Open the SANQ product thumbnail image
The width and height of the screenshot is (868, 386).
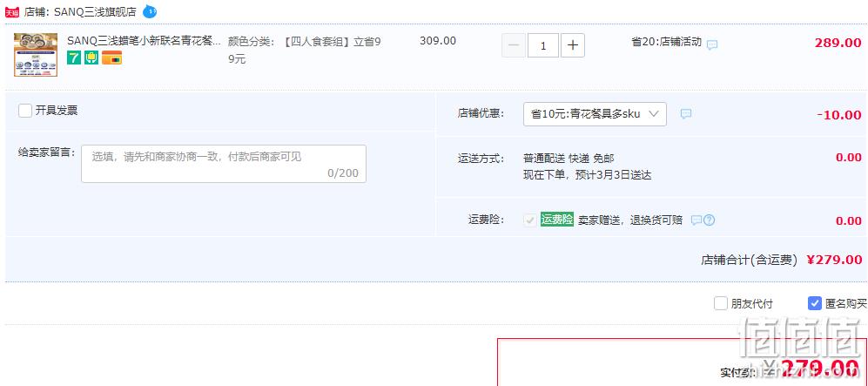pos(36,54)
